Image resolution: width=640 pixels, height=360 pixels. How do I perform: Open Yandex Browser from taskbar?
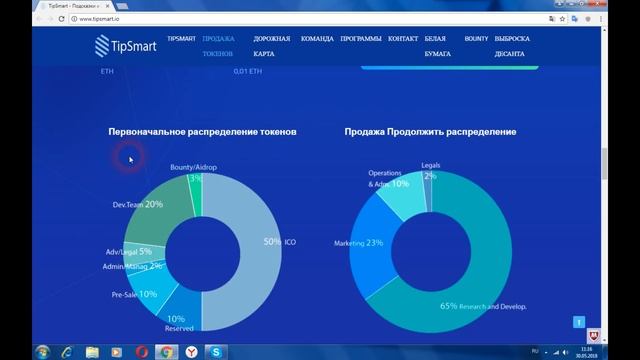pos(191,352)
